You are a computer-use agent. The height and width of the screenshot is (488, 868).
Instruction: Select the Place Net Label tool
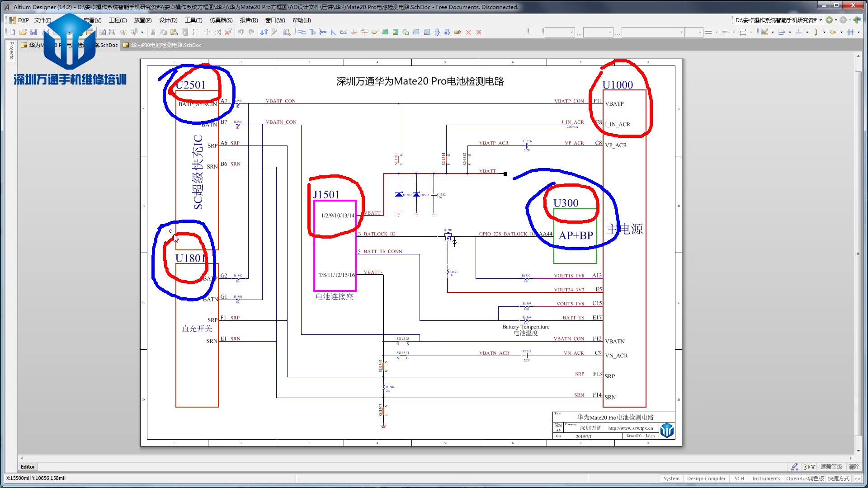click(344, 32)
